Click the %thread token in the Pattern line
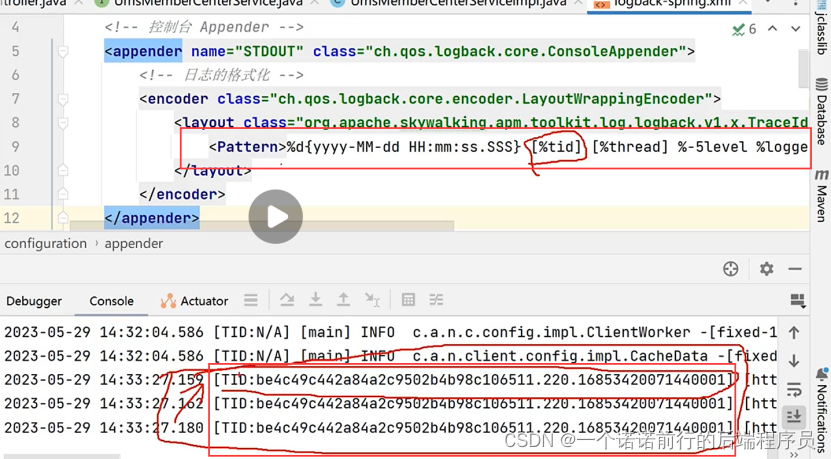The width and height of the screenshot is (831, 459). pos(631,147)
